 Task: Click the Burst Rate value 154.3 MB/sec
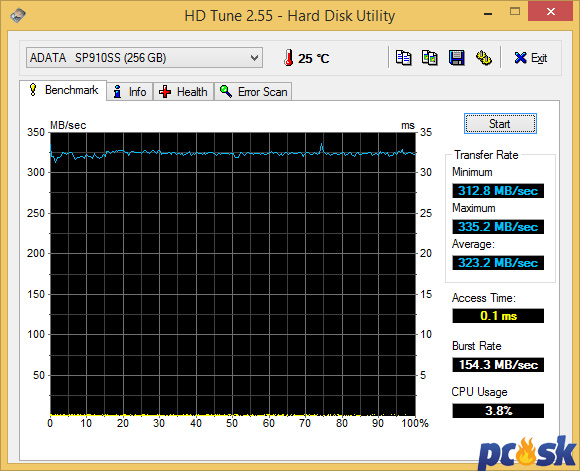coord(498,365)
